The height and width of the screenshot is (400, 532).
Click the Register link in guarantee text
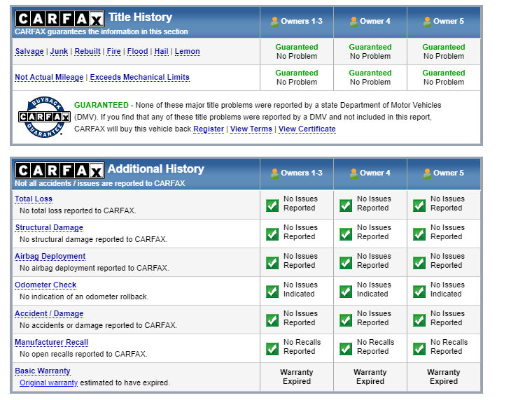coord(209,129)
